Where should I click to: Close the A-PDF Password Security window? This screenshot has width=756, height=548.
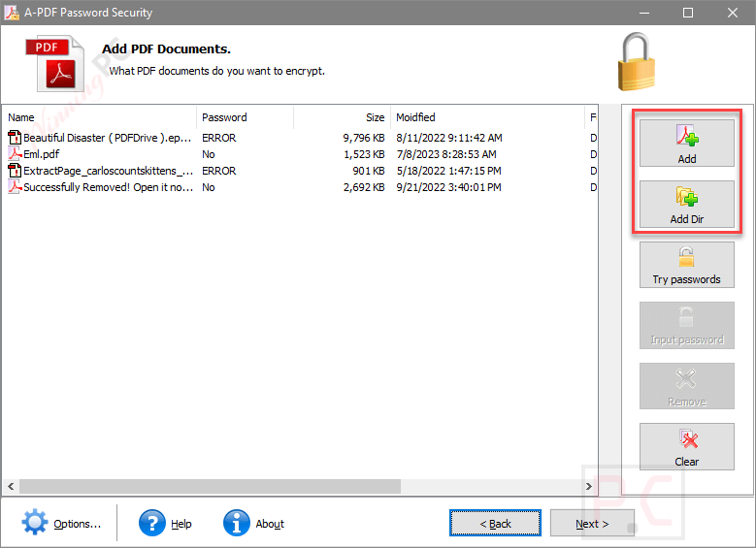pyautogui.click(x=733, y=13)
